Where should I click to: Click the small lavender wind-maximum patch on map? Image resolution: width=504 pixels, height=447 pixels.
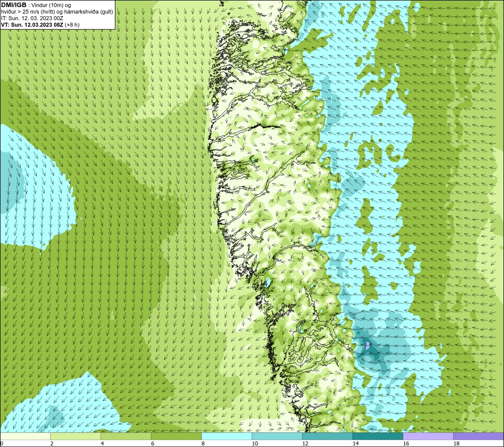[368, 346]
